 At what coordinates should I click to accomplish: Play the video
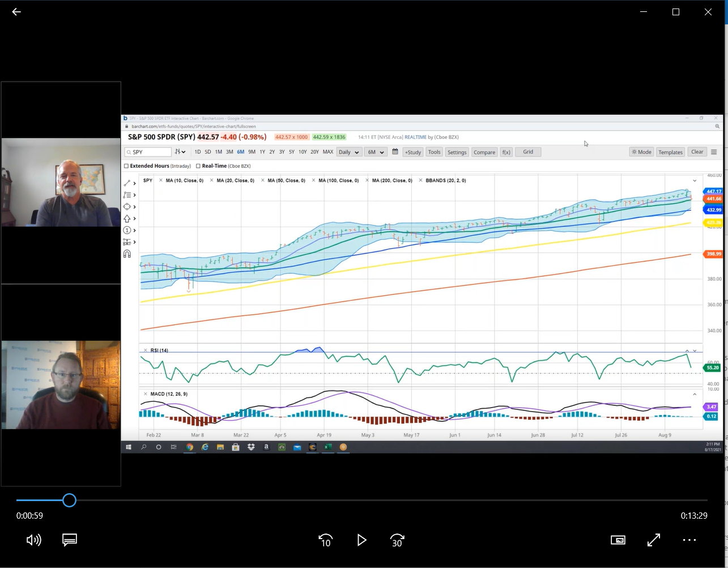[361, 540]
